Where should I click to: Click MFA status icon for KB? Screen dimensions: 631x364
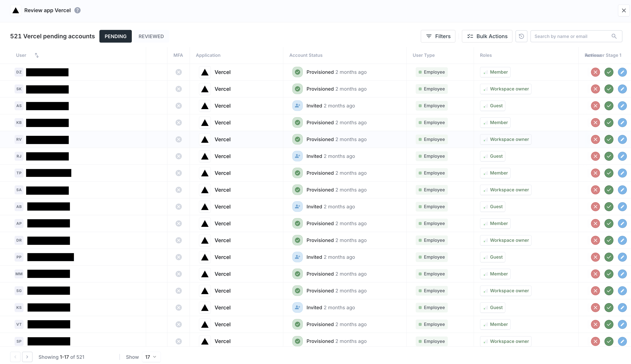pos(178,123)
